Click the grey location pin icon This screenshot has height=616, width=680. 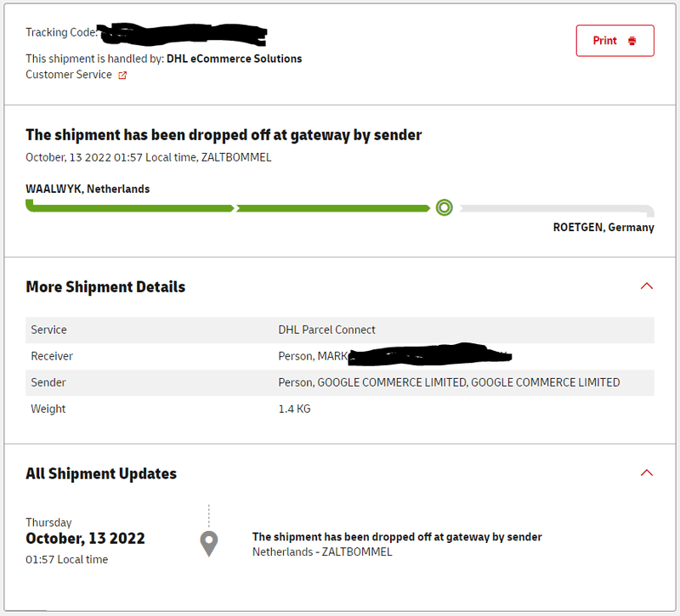pos(208,544)
